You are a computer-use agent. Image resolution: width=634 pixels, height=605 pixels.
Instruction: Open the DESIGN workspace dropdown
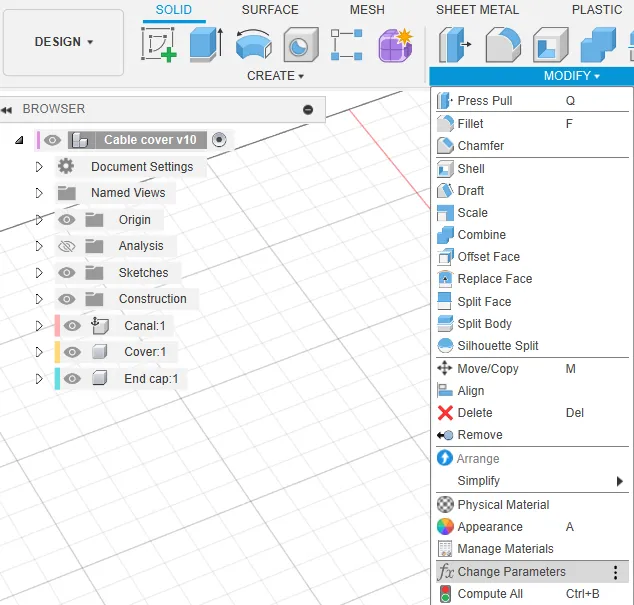tap(63, 42)
